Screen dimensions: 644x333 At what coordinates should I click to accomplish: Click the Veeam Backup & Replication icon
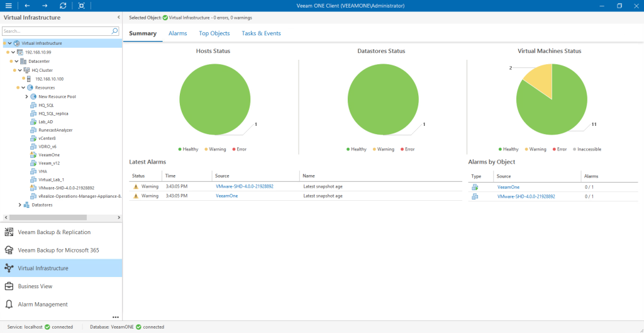click(9, 232)
